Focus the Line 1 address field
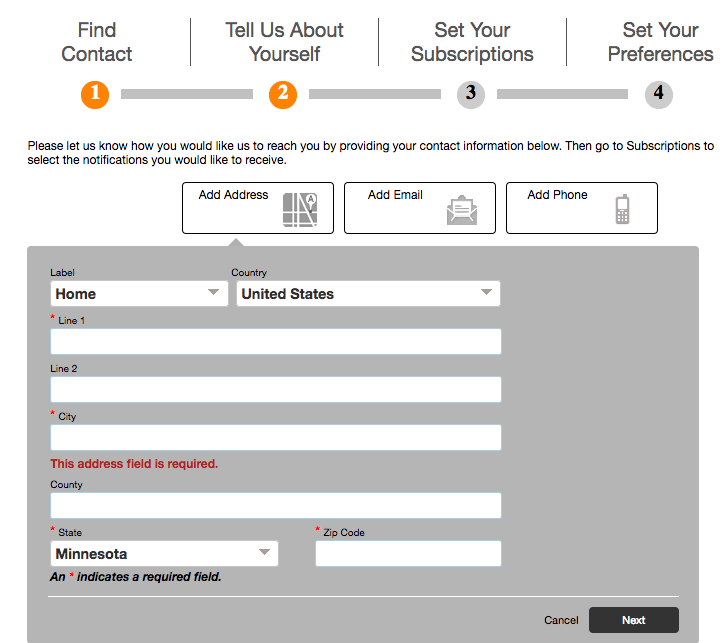The width and height of the screenshot is (728, 643). [x=275, y=342]
